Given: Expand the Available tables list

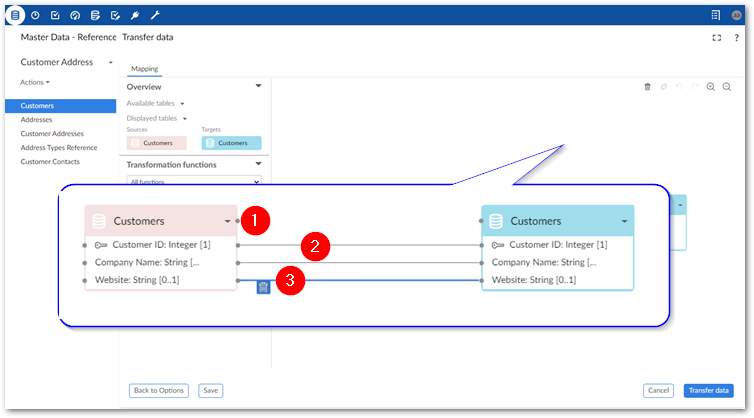Looking at the screenshot, I should (155, 103).
